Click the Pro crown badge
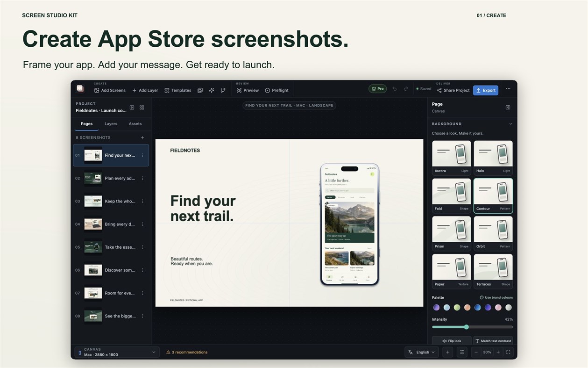 pos(377,88)
